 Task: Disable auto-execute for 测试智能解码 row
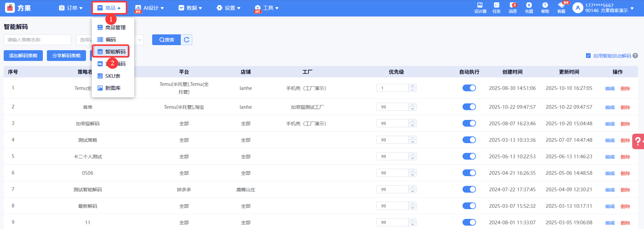click(469, 189)
